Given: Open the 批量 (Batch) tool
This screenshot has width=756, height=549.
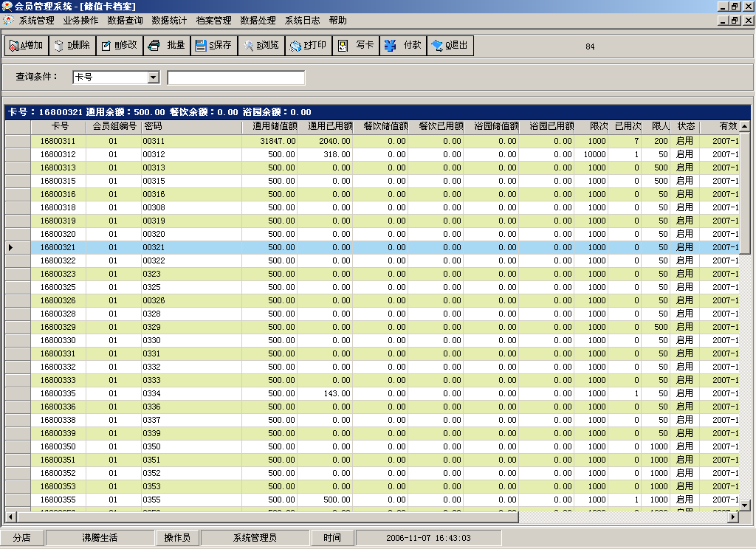Looking at the screenshot, I should coord(166,46).
